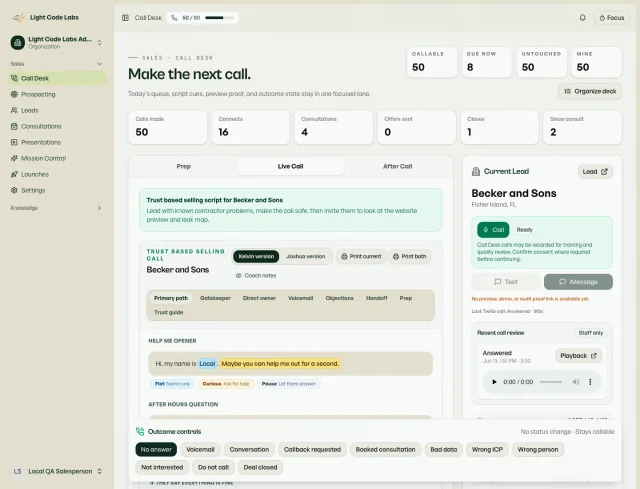Print both script versions
This screenshot has width=640, height=489.
coord(410,256)
